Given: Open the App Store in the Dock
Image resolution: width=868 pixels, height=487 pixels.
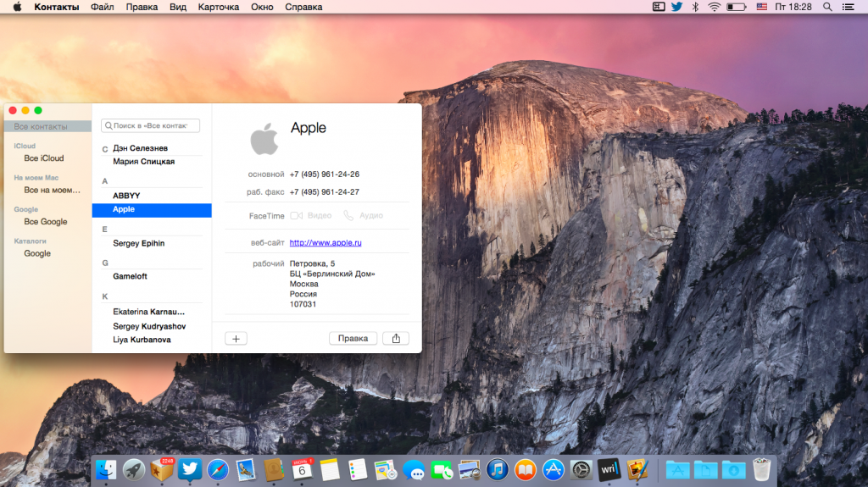Looking at the screenshot, I should [553, 468].
